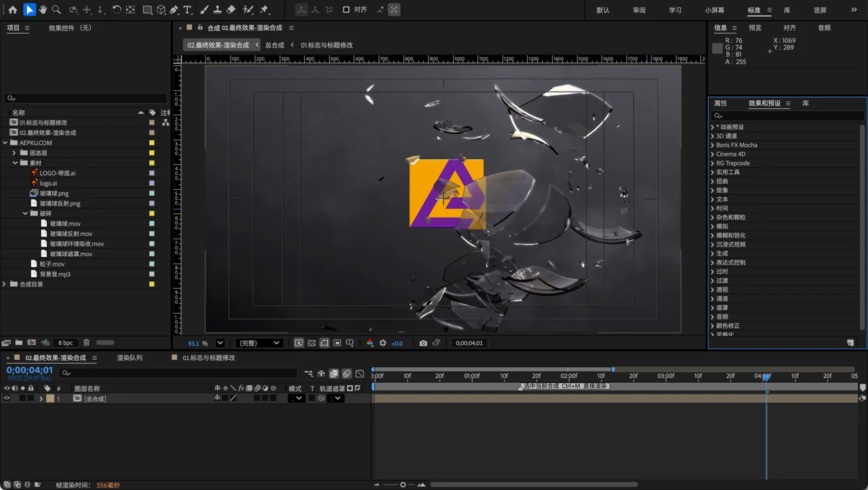
Task: Create a new folder in Project panel
Action: 19,343
